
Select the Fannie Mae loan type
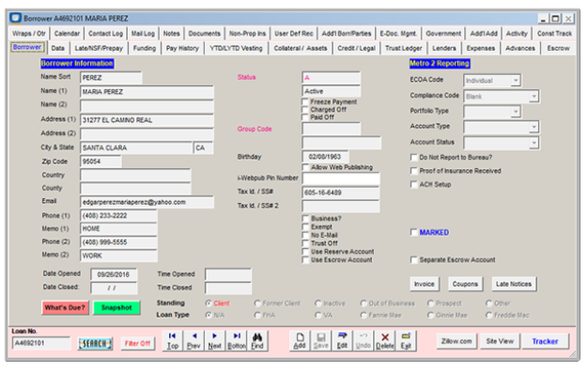363,315
